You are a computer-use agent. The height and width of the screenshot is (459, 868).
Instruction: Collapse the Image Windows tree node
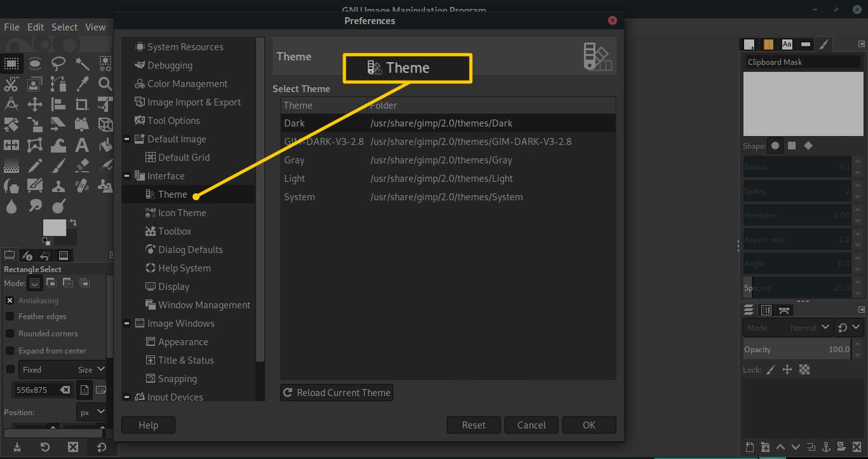(126, 324)
